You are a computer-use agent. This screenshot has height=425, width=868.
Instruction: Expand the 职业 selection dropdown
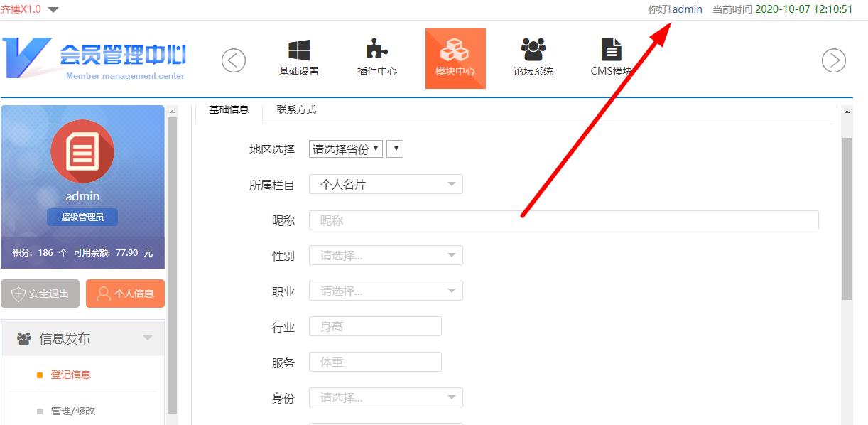(x=386, y=291)
